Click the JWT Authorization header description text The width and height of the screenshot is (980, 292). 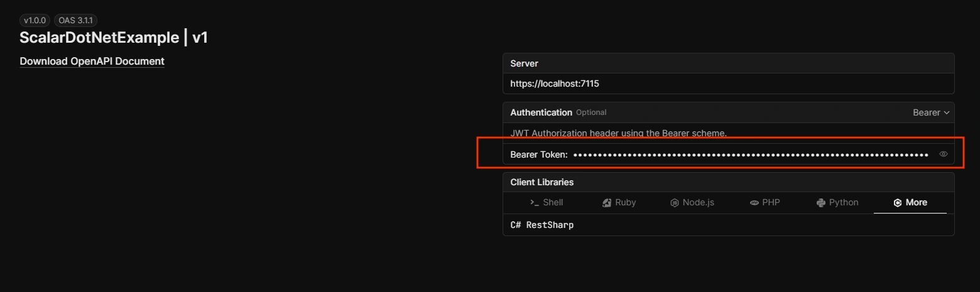click(618, 133)
